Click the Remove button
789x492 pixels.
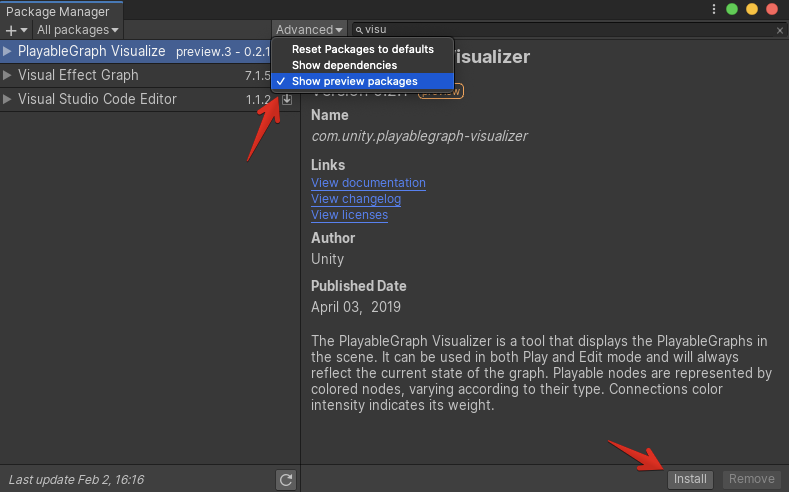(x=752, y=479)
